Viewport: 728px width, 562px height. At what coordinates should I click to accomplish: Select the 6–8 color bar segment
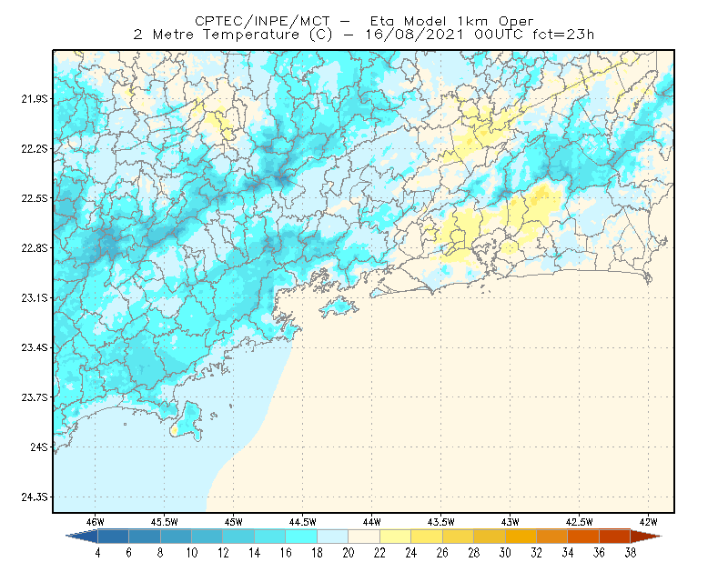point(145,537)
